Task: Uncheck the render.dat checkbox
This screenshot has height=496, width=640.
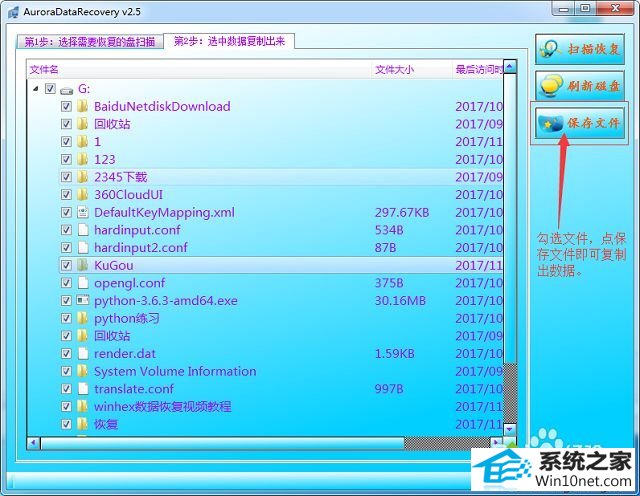Action: pyautogui.click(x=66, y=354)
